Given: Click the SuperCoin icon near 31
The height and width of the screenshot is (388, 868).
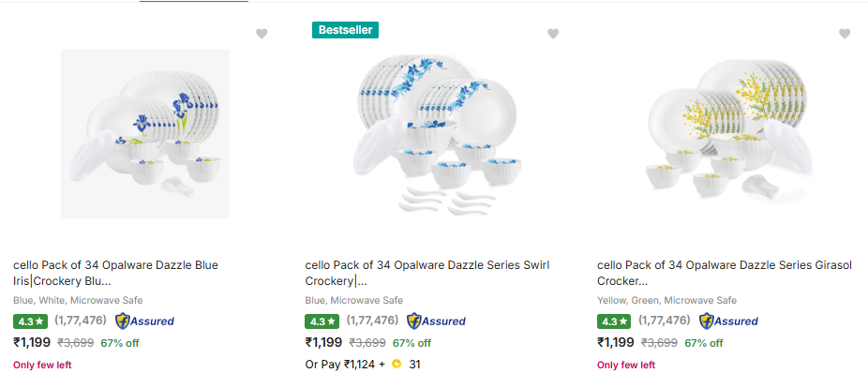Looking at the screenshot, I should point(397,364).
